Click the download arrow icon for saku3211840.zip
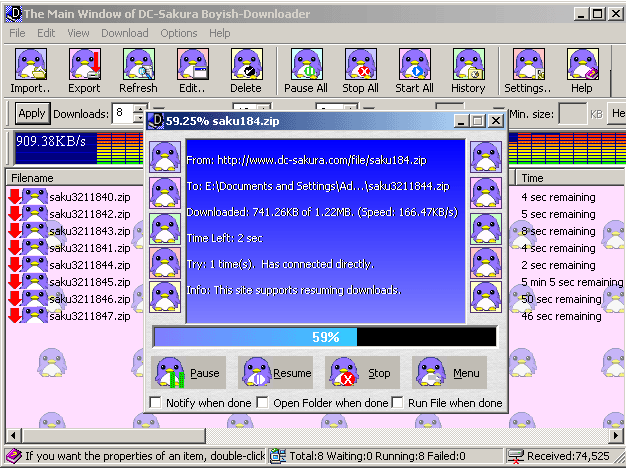626x469 pixels. pos(15,197)
